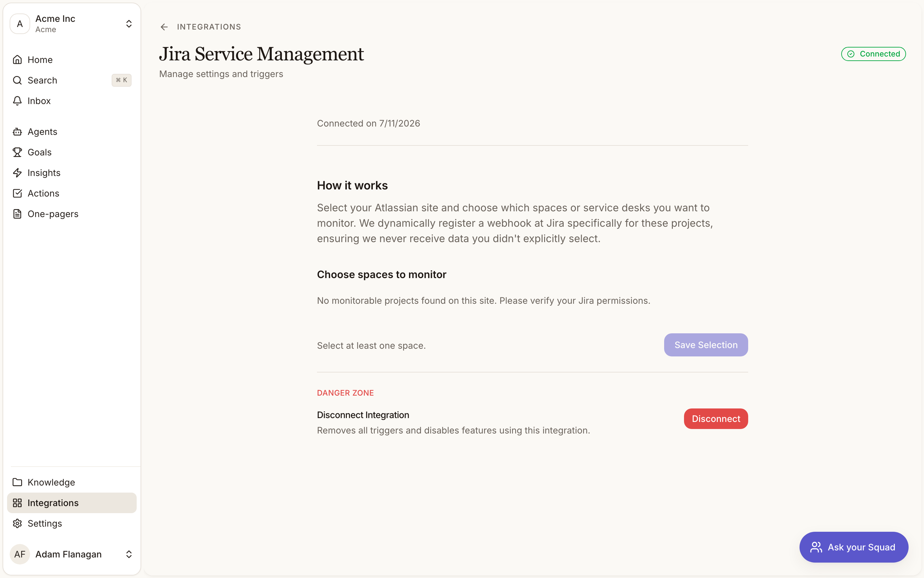Click the Save Selection button

coord(706,345)
